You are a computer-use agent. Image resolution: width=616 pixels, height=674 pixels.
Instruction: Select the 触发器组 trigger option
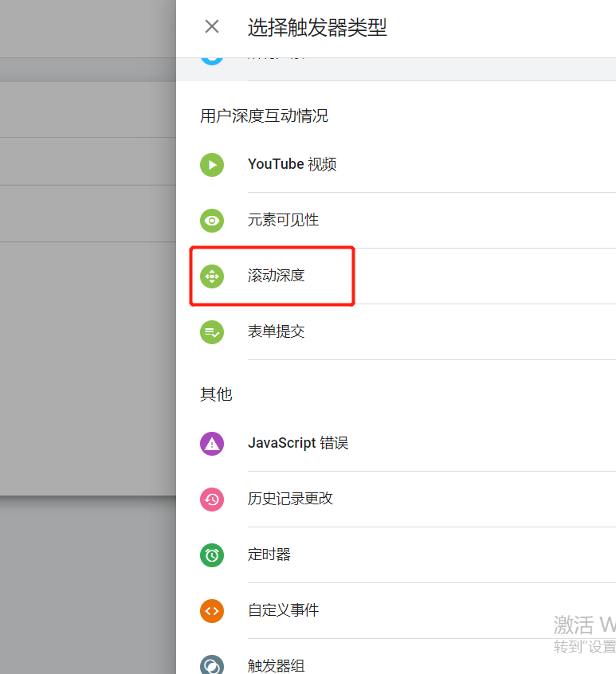point(276,666)
